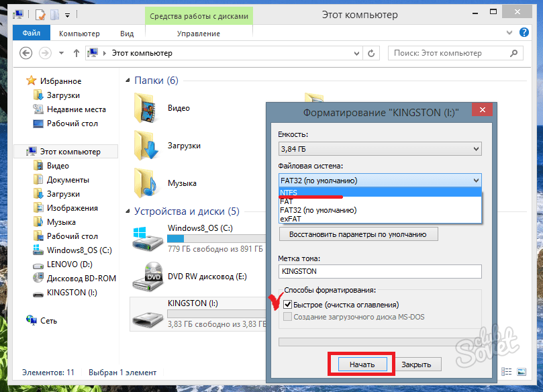Select the Windows8_OS (C:) drive icon

pos(147,237)
